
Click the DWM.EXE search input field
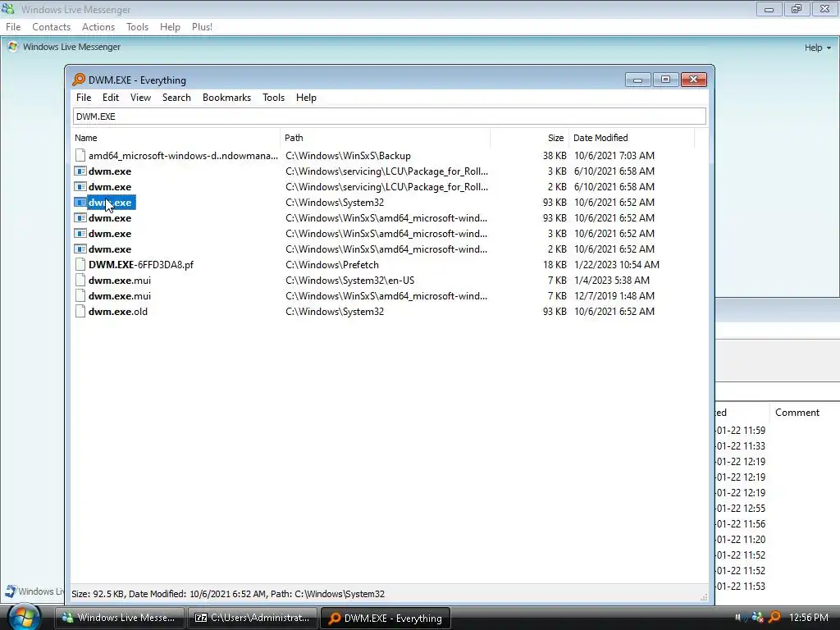[390, 116]
